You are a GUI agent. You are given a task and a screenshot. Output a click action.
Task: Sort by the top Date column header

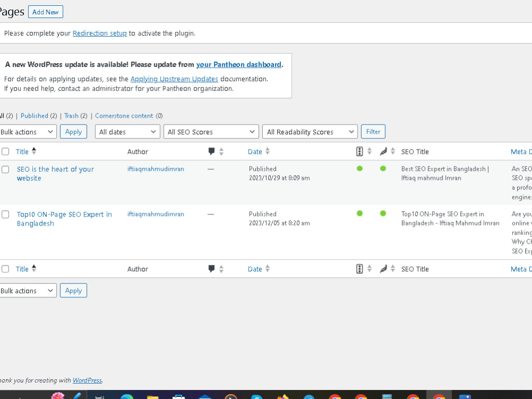click(x=255, y=152)
